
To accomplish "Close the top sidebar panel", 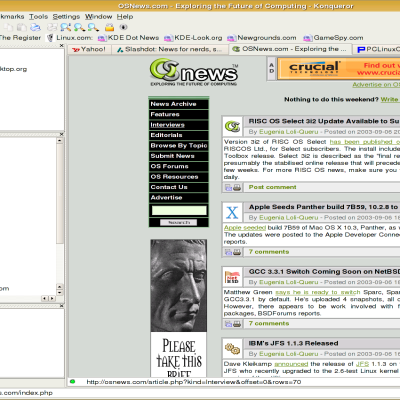I will click(x=62, y=46).
